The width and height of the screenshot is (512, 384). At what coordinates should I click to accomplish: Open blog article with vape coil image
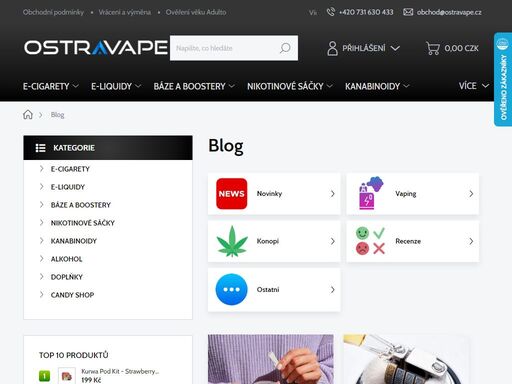coord(407,359)
